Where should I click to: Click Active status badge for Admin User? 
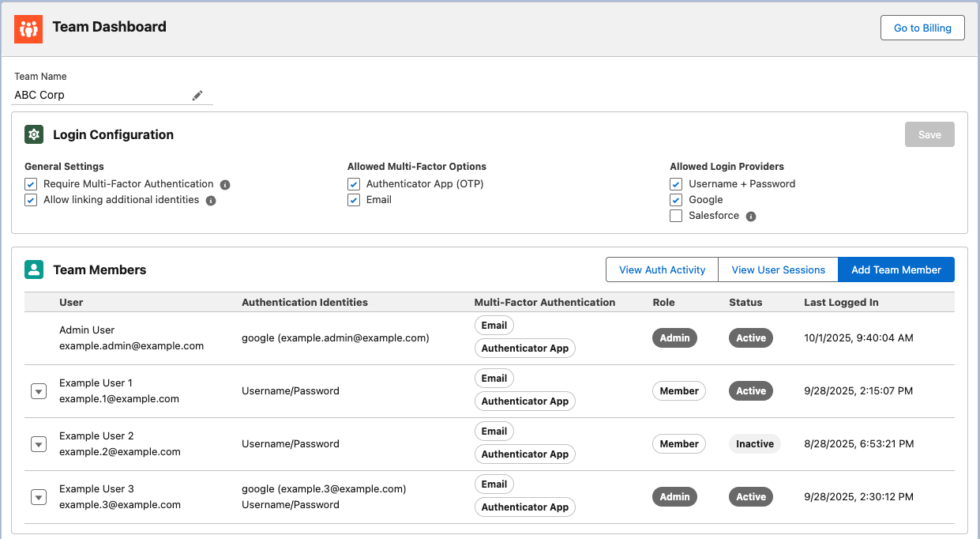click(751, 337)
